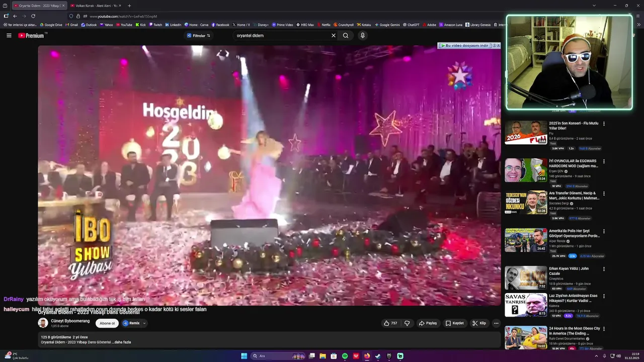644x362 pixels.
Task: Open the ChatGPT bookmark
Action: 411,25
